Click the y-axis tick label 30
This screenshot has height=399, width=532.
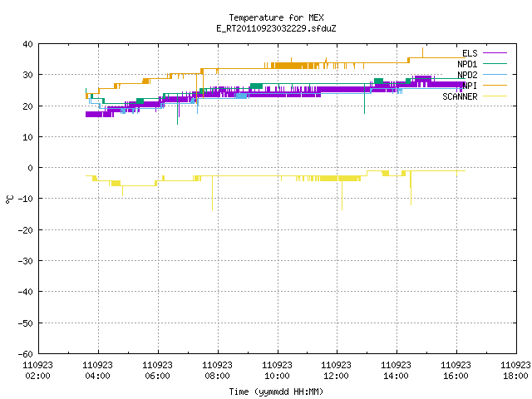pyautogui.click(x=27, y=75)
